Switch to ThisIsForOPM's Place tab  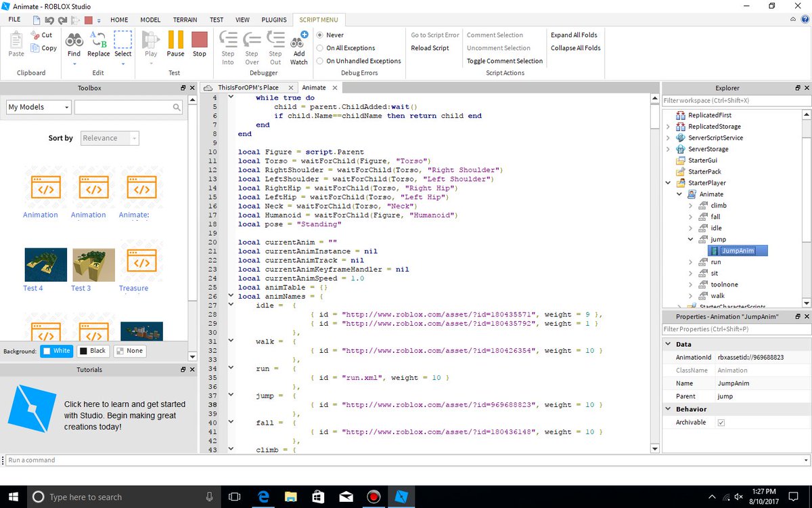(x=248, y=88)
